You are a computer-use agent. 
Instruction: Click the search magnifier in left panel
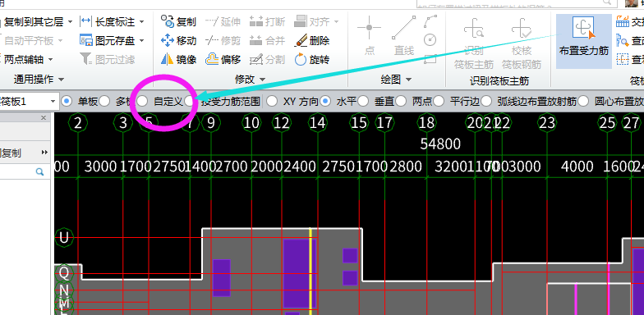(x=39, y=172)
